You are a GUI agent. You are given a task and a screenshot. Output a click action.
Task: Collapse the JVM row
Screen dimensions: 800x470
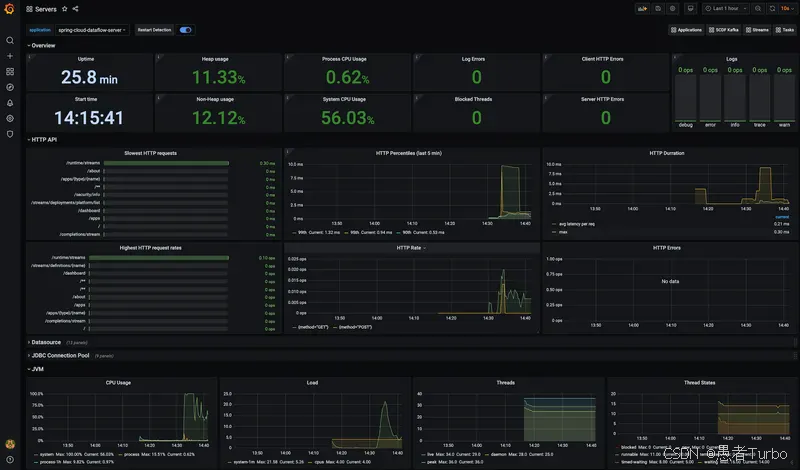(x=35, y=369)
